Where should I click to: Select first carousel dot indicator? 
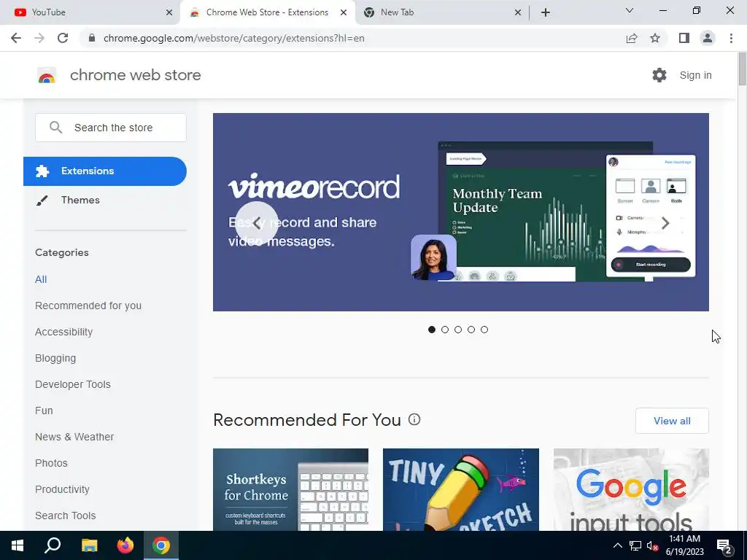tap(432, 330)
